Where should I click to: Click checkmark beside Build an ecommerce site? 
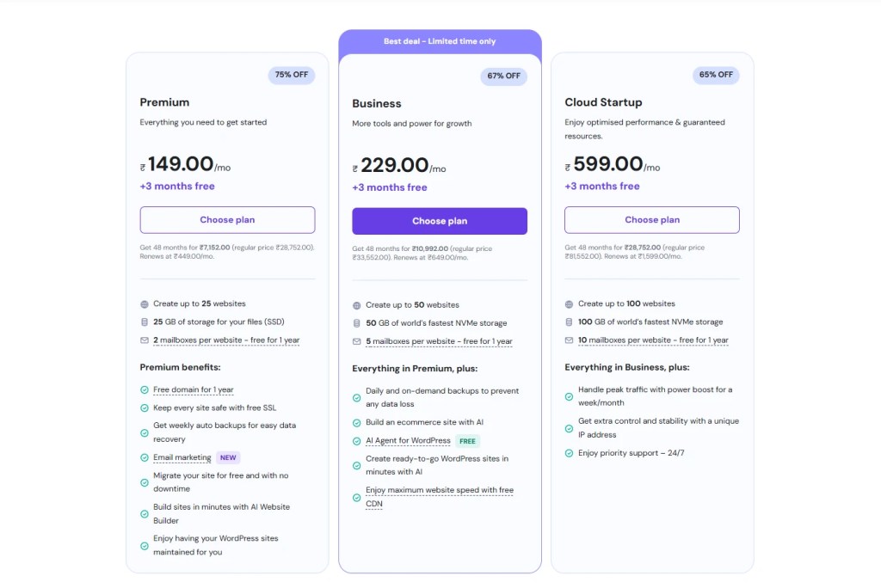pyautogui.click(x=357, y=423)
